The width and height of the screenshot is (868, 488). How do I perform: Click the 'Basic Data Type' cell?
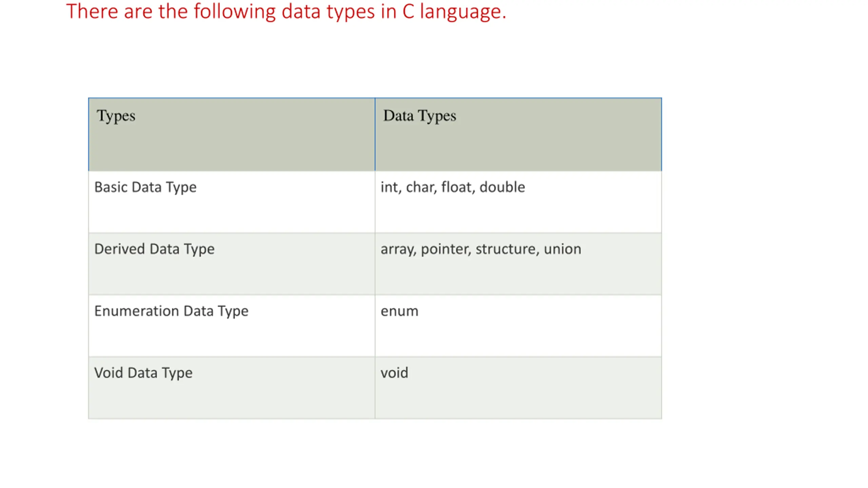[232, 202]
